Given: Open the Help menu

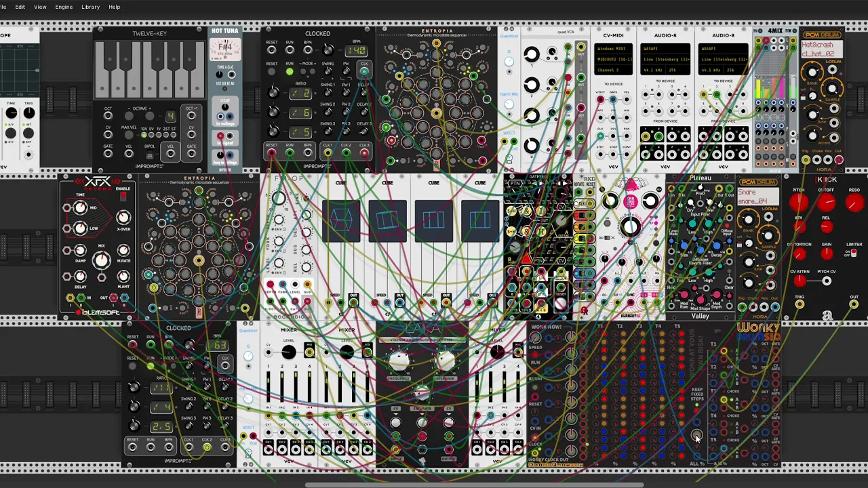Looking at the screenshot, I should (115, 7).
